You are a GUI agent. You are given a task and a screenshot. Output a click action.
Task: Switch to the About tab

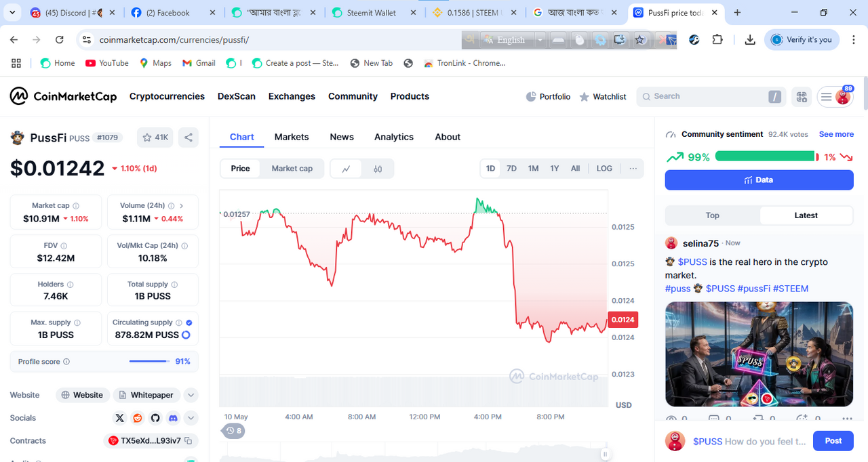coord(448,137)
